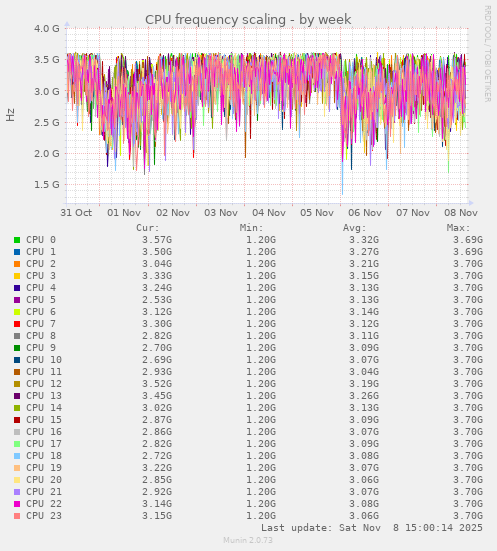Click the magenta CPU 22 legend swatch
Image resolution: width=497 pixels, height=551 pixels.
click(17, 504)
